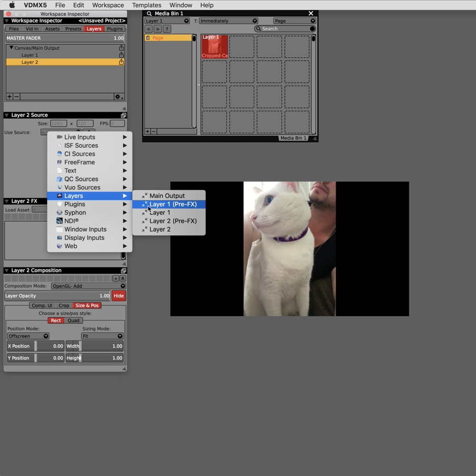Switch to the Files tab

tap(14, 29)
